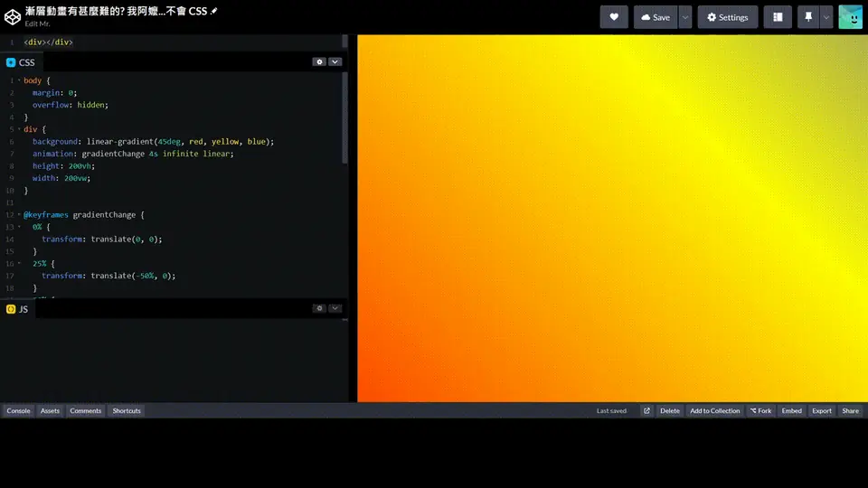Screen dimensions: 868x488
Task: Click the gradient preview pane
Action: (x=612, y=218)
